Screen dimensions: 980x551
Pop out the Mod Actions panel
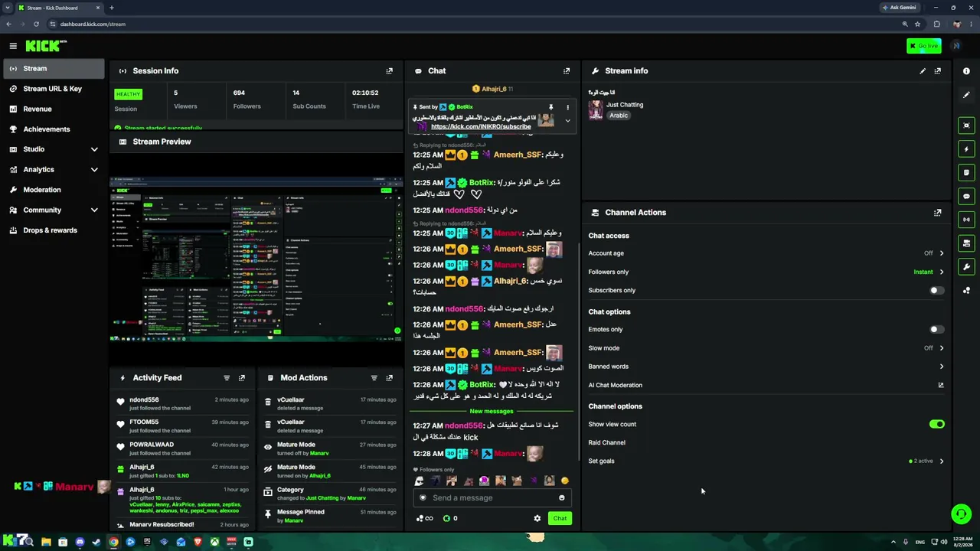390,378
